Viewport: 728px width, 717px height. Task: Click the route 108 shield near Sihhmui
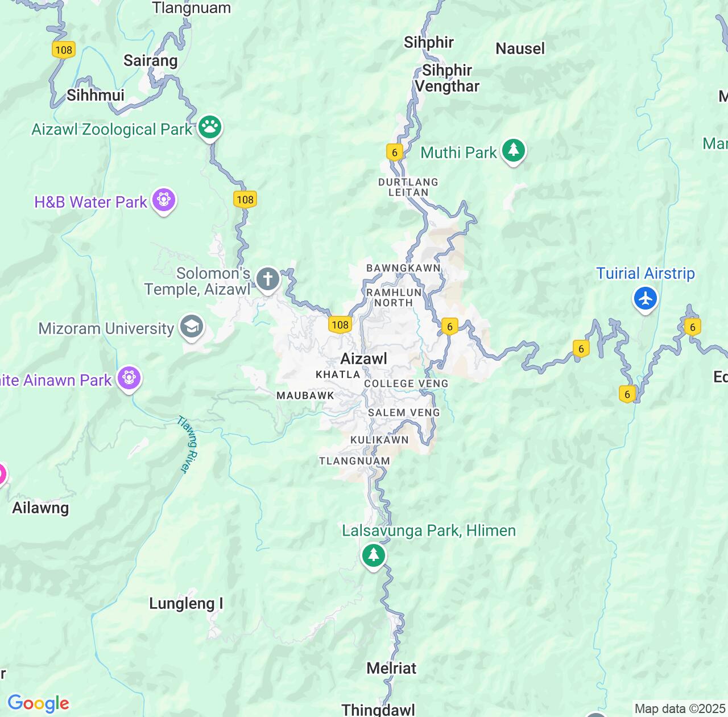click(63, 50)
